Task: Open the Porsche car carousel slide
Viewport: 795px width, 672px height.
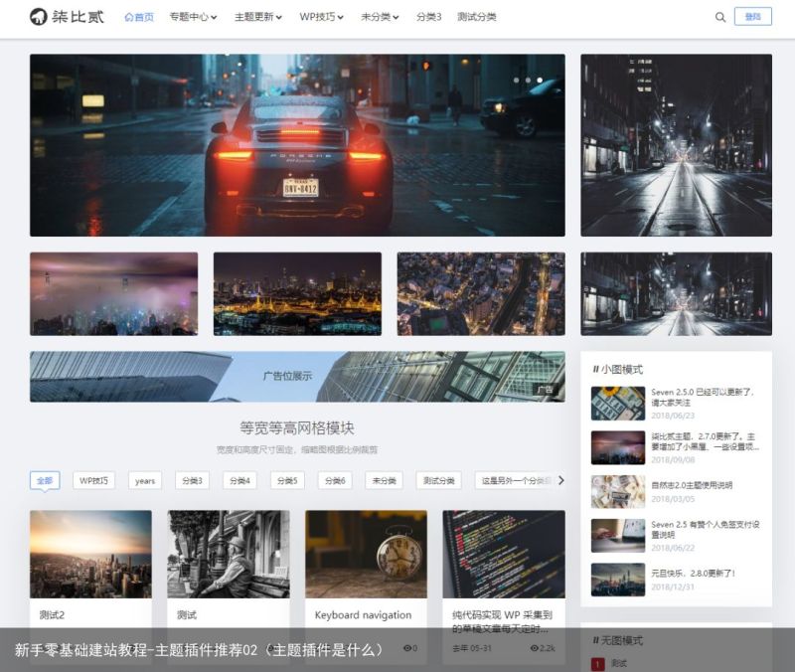Action: pyautogui.click(x=297, y=145)
